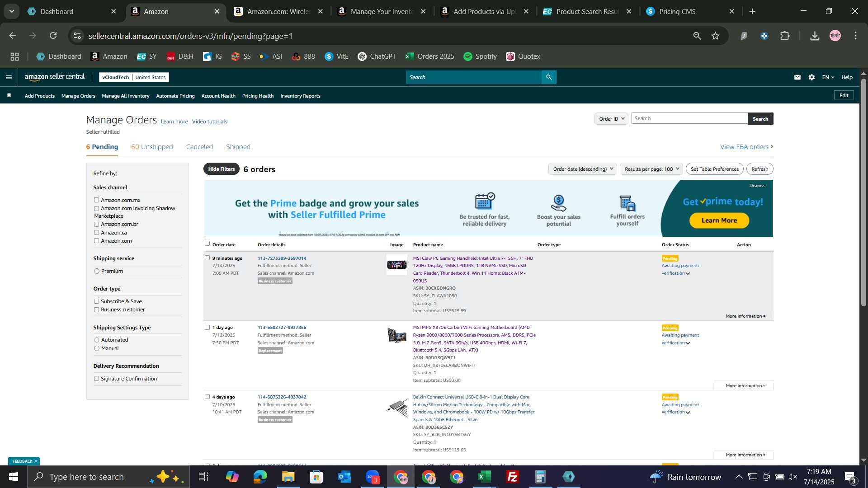Check the Signature Confirmation filter

click(96, 379)
